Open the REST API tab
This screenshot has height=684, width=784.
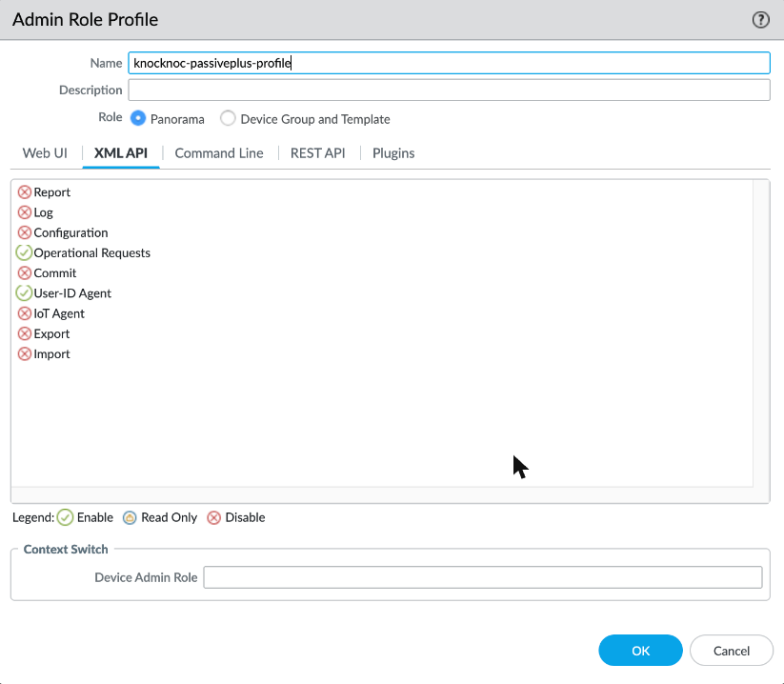click(318, 153)
